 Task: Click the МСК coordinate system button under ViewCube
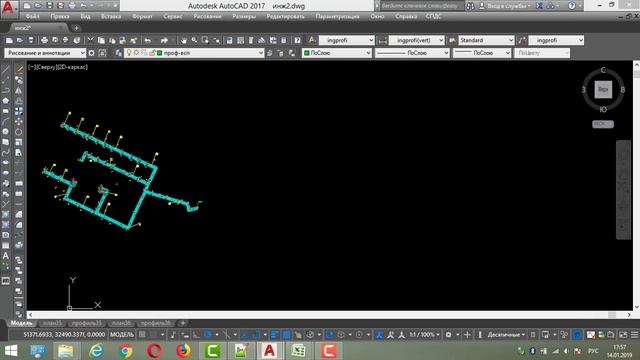(603, 124)
